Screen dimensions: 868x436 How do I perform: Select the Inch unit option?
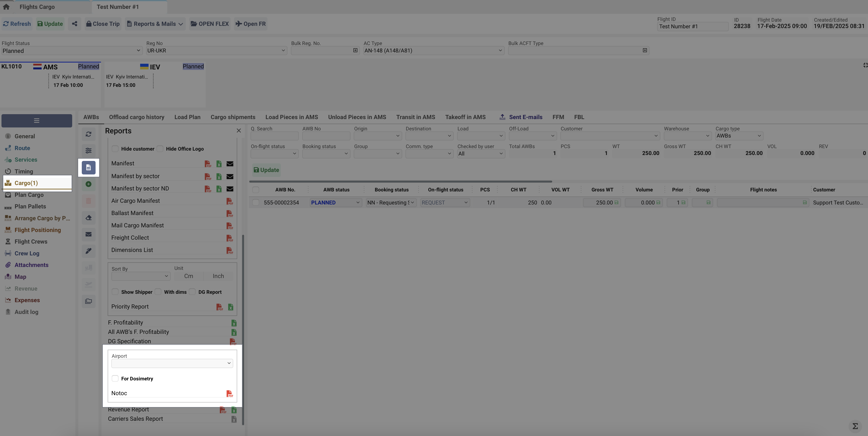tap(218, 276)
